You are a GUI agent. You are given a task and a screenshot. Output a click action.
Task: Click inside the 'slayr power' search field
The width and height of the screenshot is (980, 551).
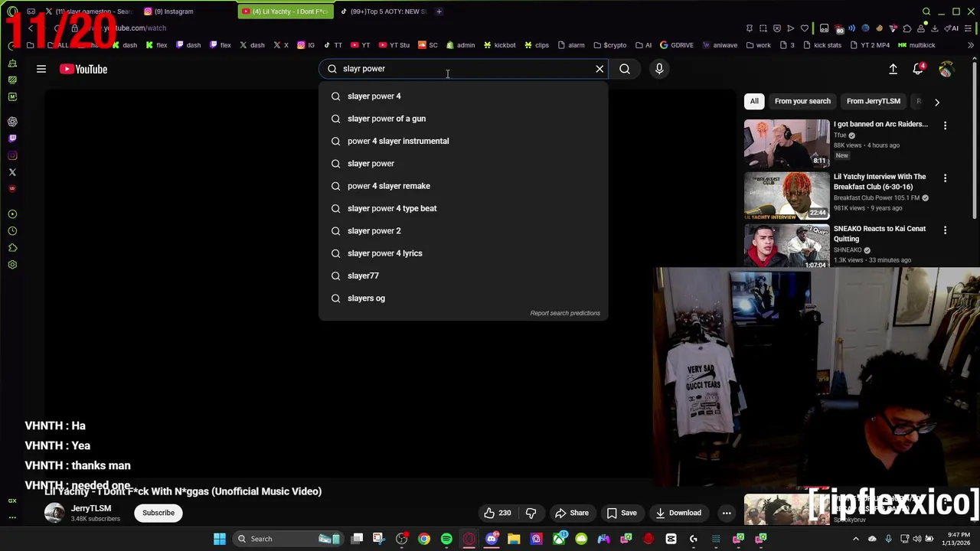(463, 69)
